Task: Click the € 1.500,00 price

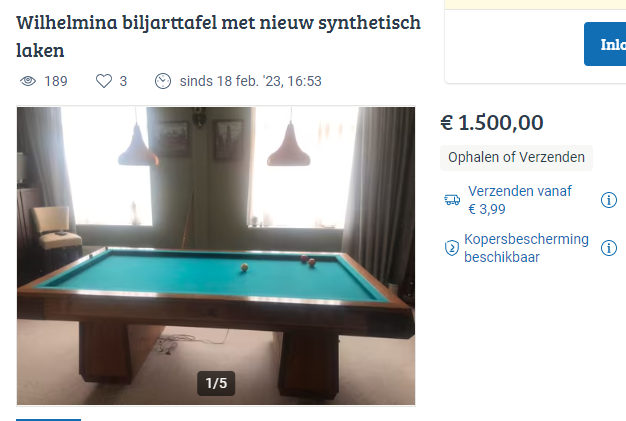Action: tap(492, 123)
